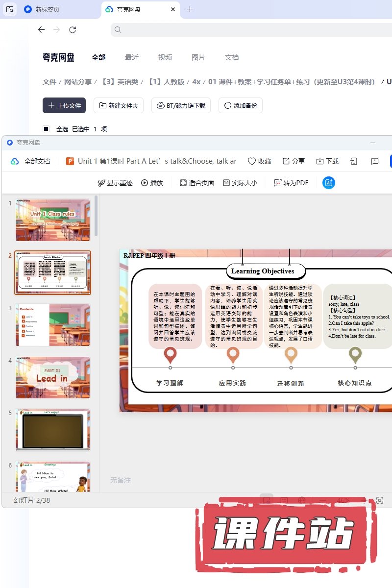The width and height of the screenshot is (392, 588).
Task: Toggle 显示墨迹 ink display
Action: pyautogui.click(x=115, y=183)
